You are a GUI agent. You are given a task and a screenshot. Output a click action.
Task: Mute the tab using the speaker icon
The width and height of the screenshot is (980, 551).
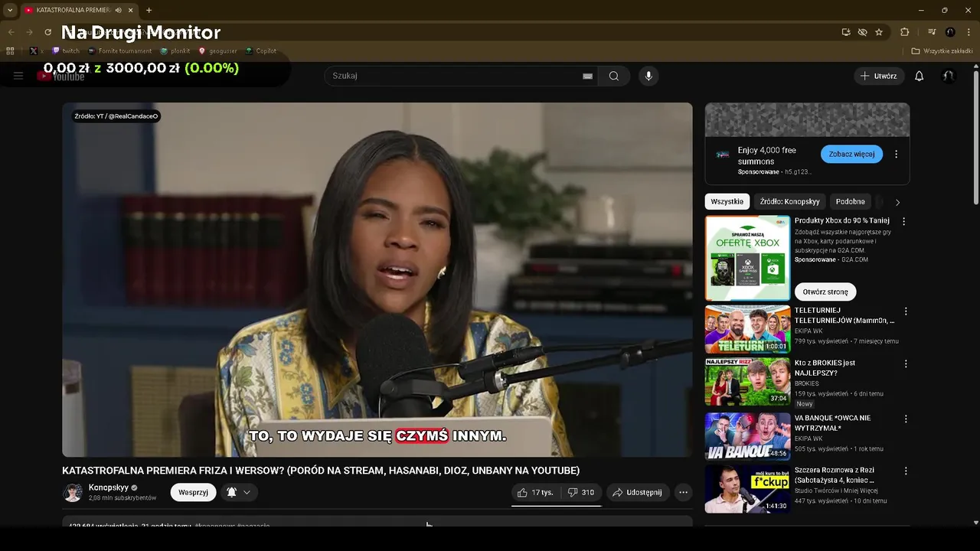tap(118, 10)
